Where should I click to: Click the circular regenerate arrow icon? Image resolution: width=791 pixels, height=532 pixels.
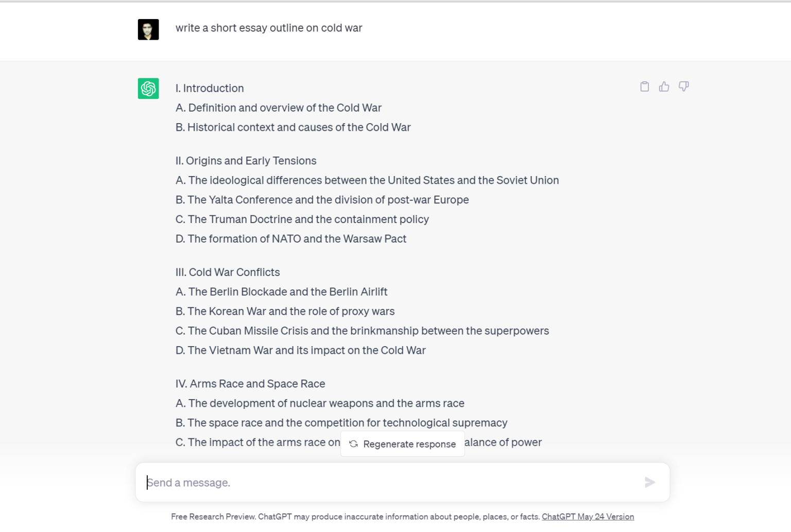pos(353,443)
